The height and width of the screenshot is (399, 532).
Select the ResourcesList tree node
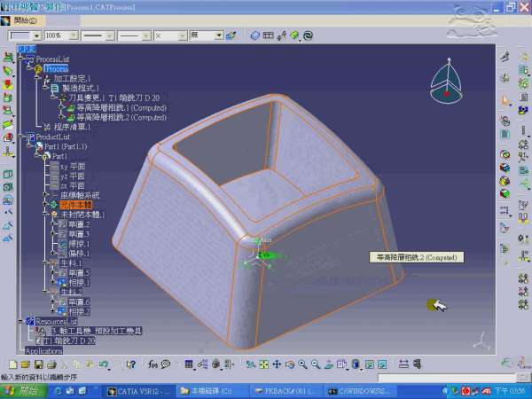tap(59, 321)
